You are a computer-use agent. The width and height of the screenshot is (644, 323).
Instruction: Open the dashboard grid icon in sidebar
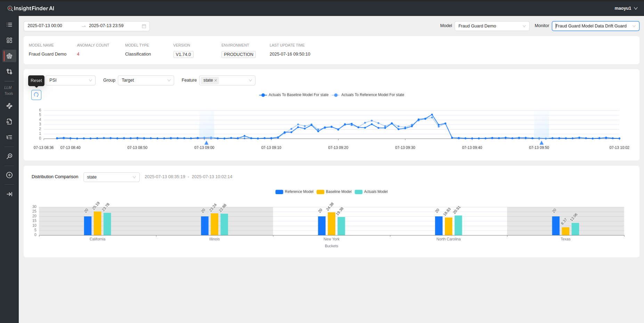9,40
